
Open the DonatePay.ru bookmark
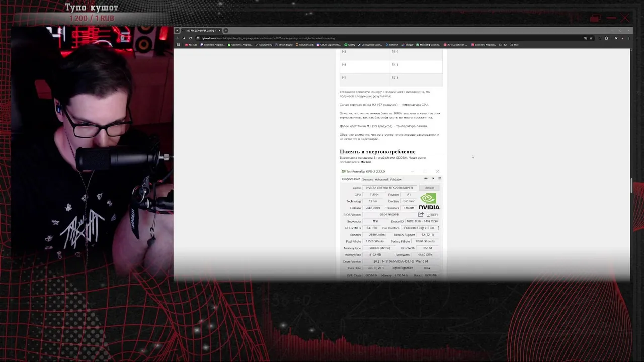point(264,45)
